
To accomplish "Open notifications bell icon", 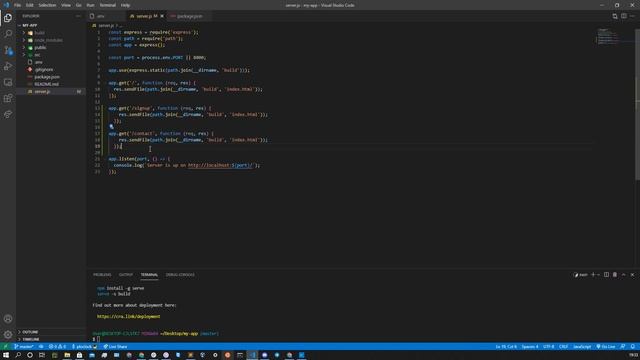I will pyautogui.click(x=633, y=347).
